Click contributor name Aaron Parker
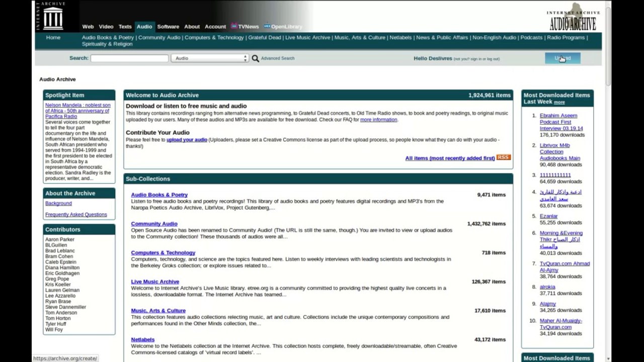This screenshot has height=362, width=644. point(60,240)
